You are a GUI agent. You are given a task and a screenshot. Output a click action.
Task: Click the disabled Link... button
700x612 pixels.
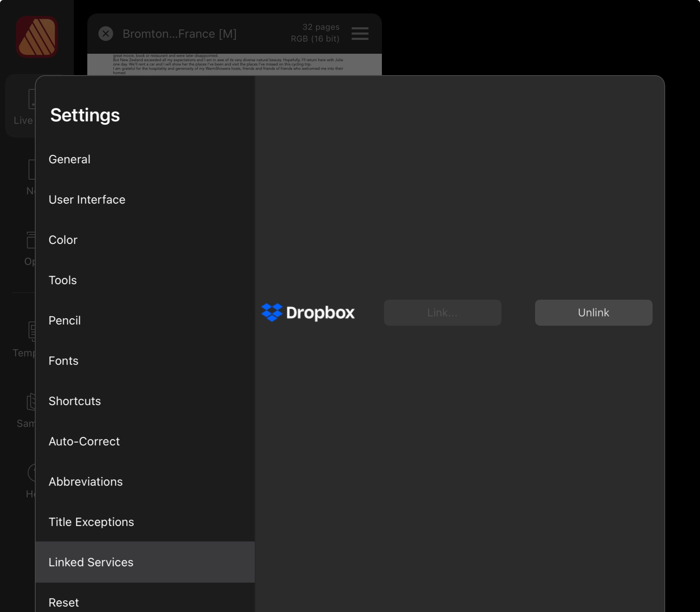click(x=442, y=313)
